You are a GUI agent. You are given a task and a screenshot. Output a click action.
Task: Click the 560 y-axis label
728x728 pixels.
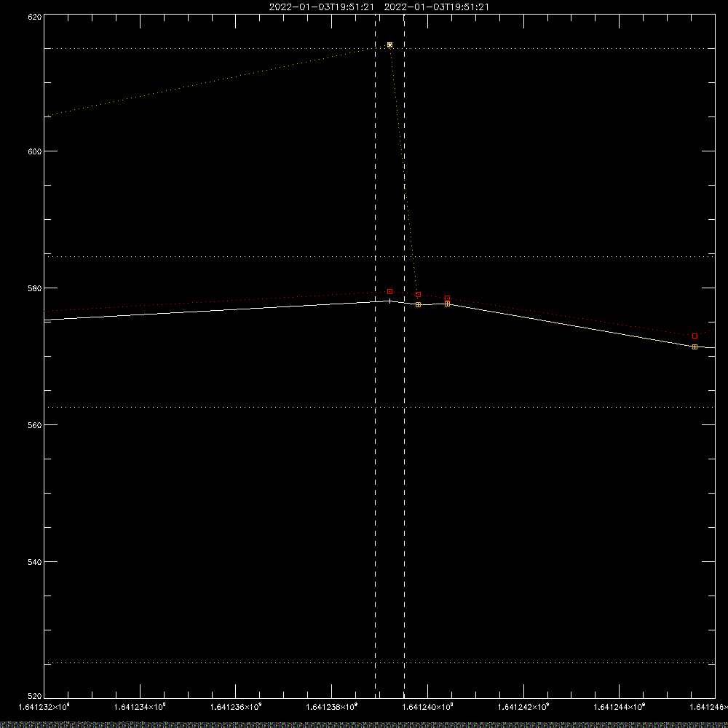pyautogui.click(x=35, y=425)
